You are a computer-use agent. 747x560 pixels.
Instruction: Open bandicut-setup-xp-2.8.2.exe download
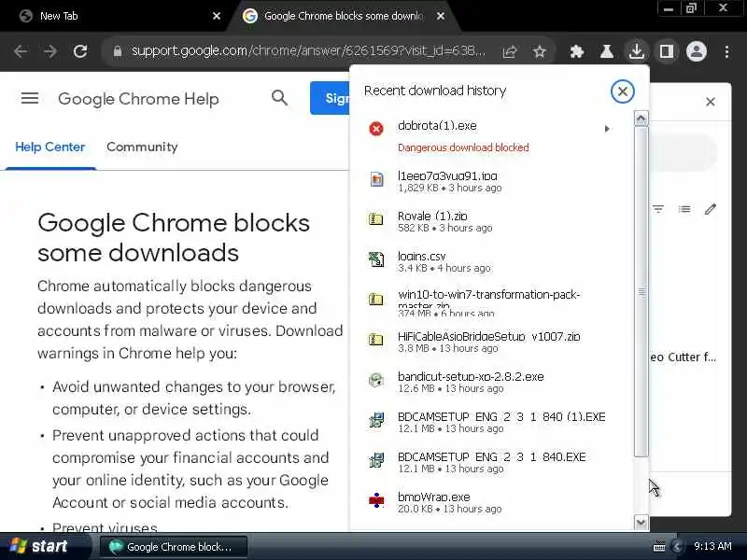(491, 382)
